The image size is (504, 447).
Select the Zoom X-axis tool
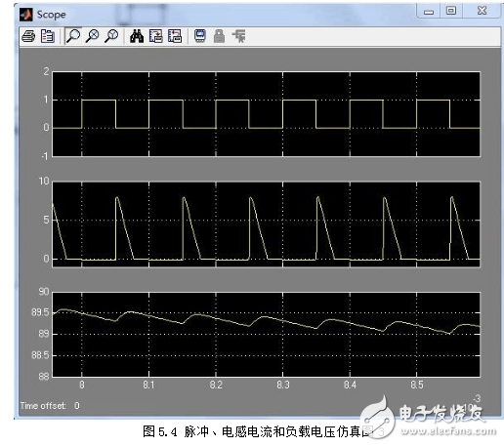(93, 36)
